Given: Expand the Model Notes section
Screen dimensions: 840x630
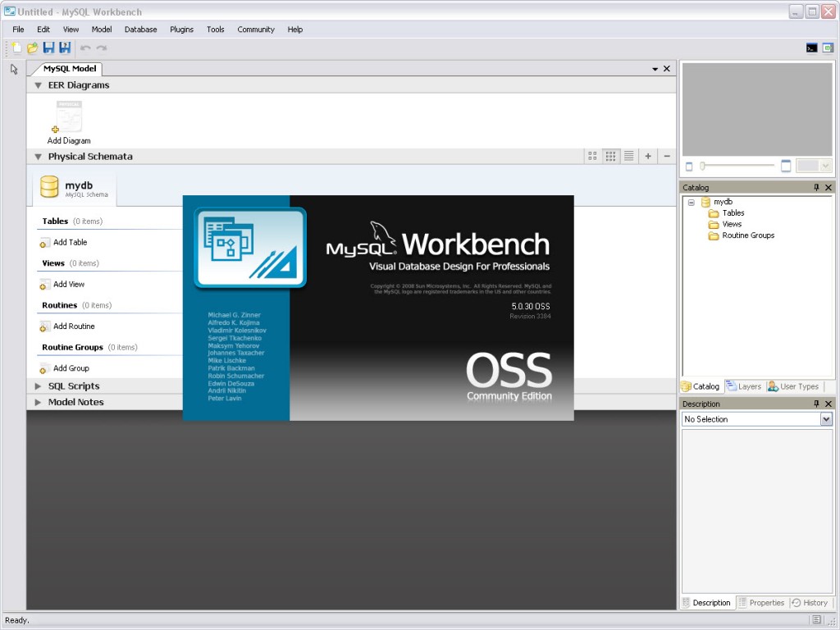Looking at the screenshot, I should tap(38, 402).
